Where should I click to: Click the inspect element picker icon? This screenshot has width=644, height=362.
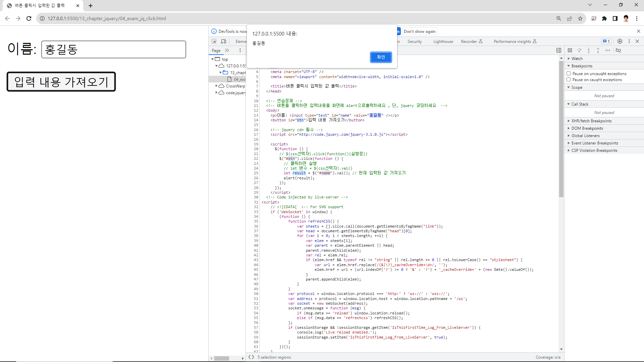click(x=214, y=41)
